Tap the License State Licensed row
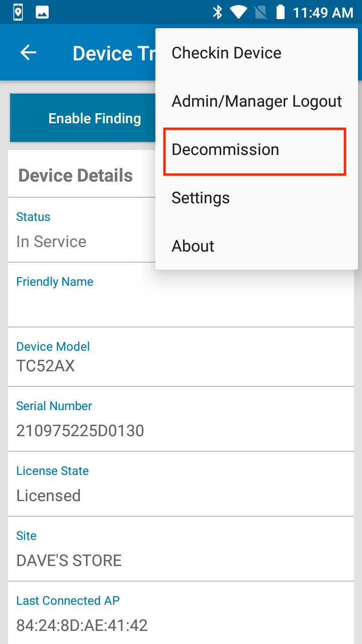Screen dimensions: 362x644 pyautogui.click(x=181, y=484)
